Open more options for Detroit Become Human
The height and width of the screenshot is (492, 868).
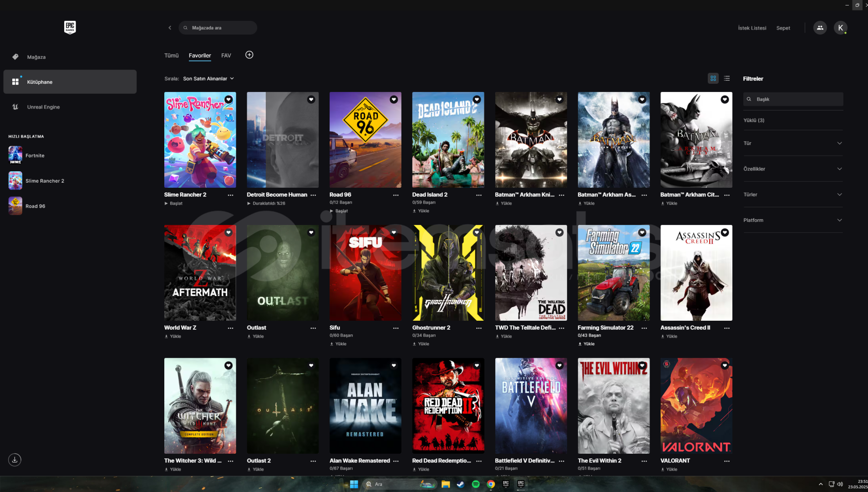tap(313, 195)
